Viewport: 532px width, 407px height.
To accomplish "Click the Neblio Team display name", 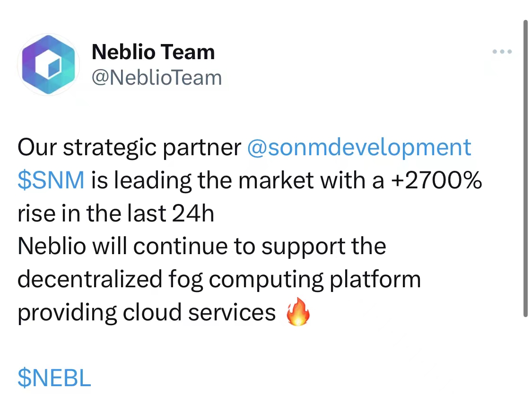I will pos(153,52).
